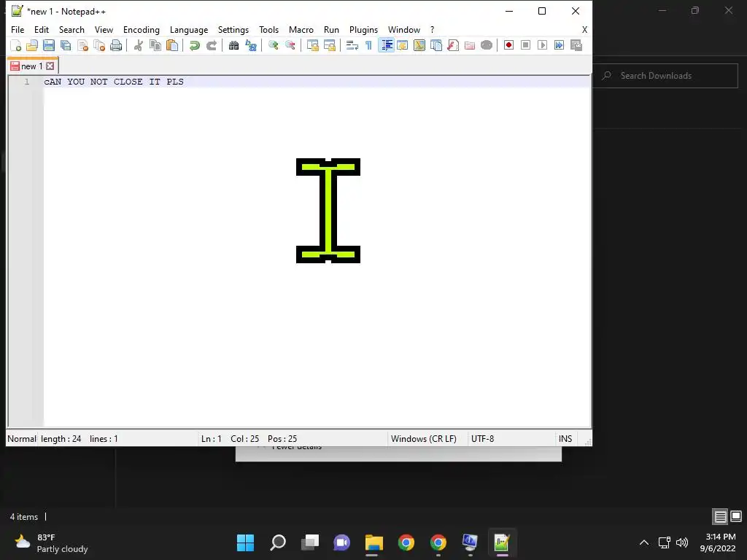Toggle the indent guide toolbar icon
Screen dimensions: 747x560
[387, 46]
